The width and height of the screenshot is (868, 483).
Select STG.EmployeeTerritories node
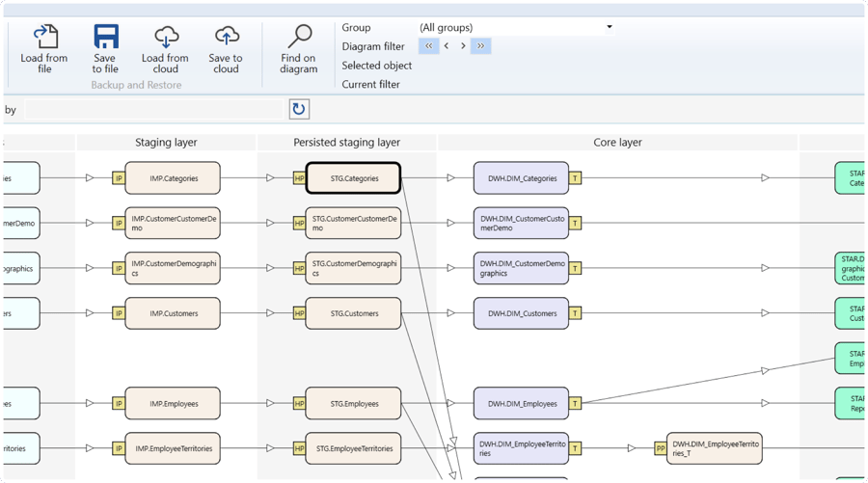[x=353, y=448]
